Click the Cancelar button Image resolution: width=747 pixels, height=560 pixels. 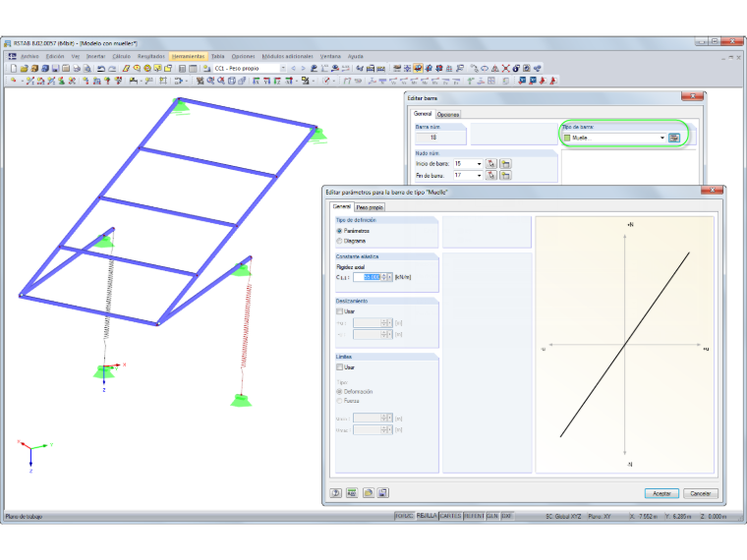[700, 493]
